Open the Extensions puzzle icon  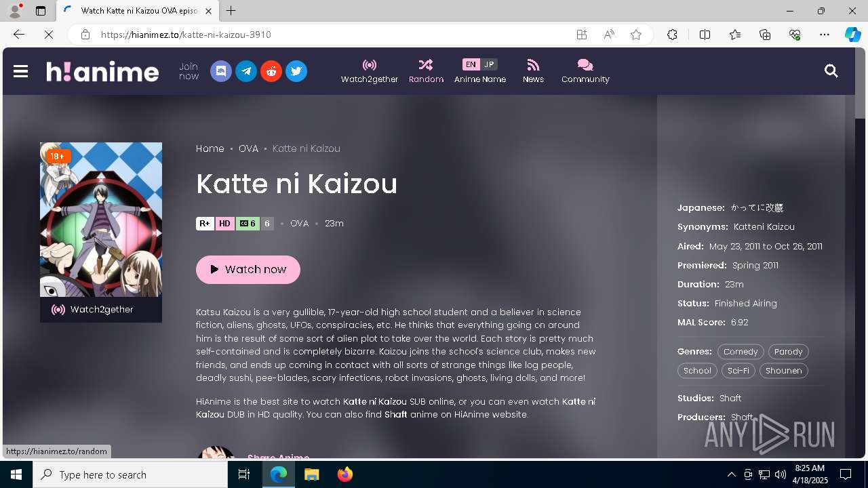[672, 35]
